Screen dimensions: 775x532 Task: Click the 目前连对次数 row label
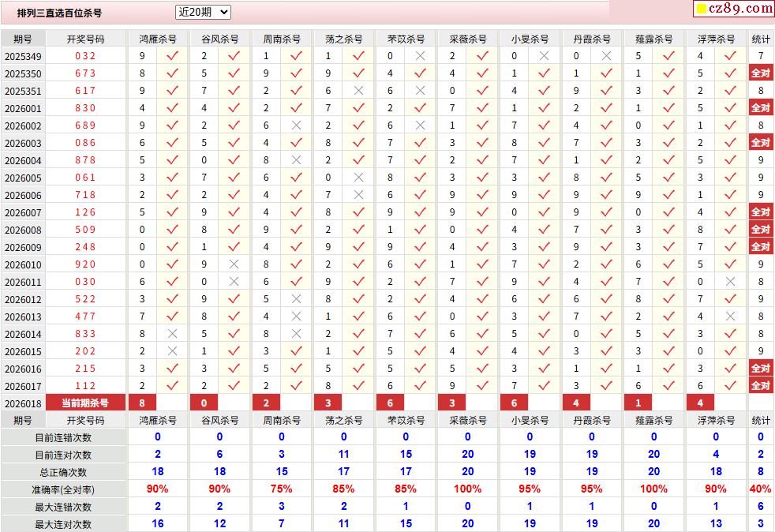coord(63,455)
